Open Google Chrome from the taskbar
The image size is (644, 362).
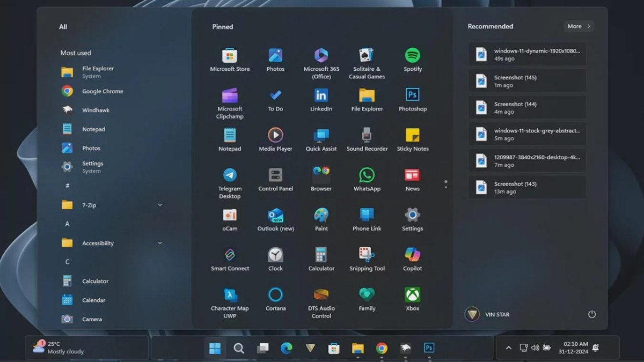[x=381, y=348]
